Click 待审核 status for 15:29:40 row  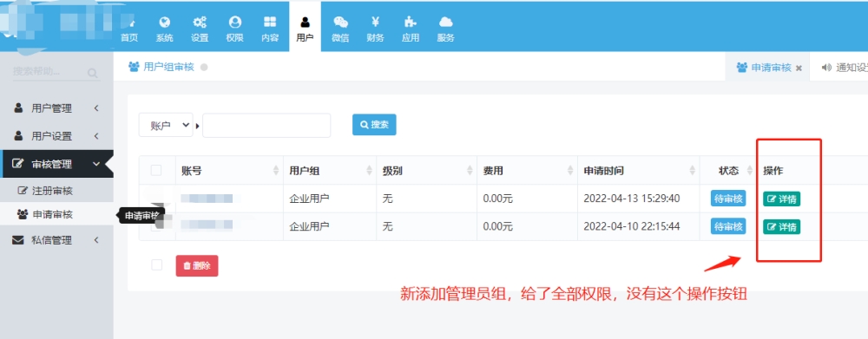coord(728,198)
